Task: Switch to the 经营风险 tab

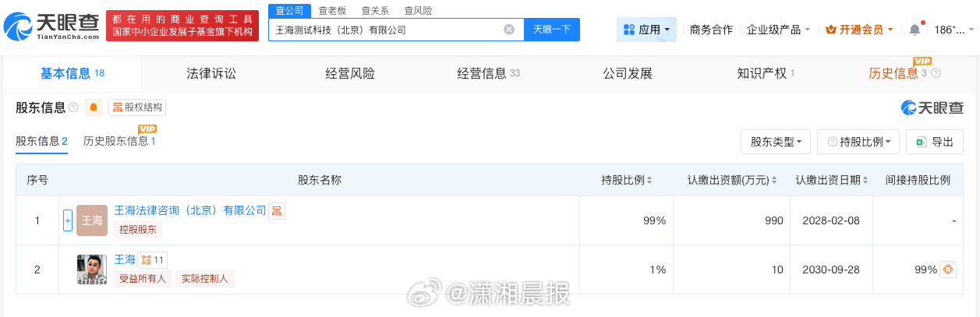Action: click(x=349, y=74)
